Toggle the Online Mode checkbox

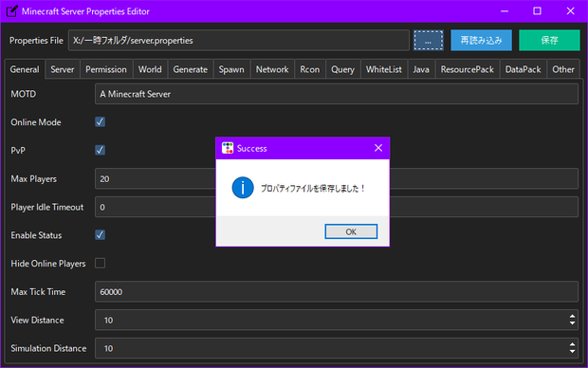101,122
